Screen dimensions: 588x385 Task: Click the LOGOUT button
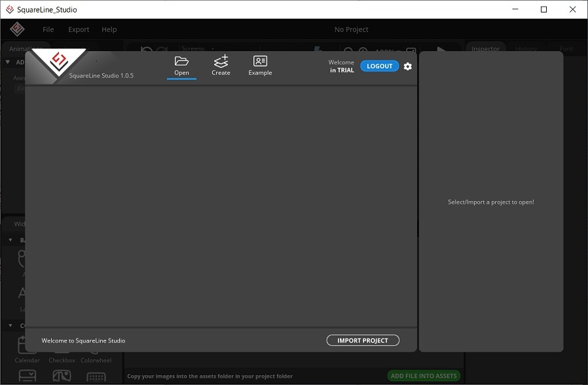pos(379,66)
